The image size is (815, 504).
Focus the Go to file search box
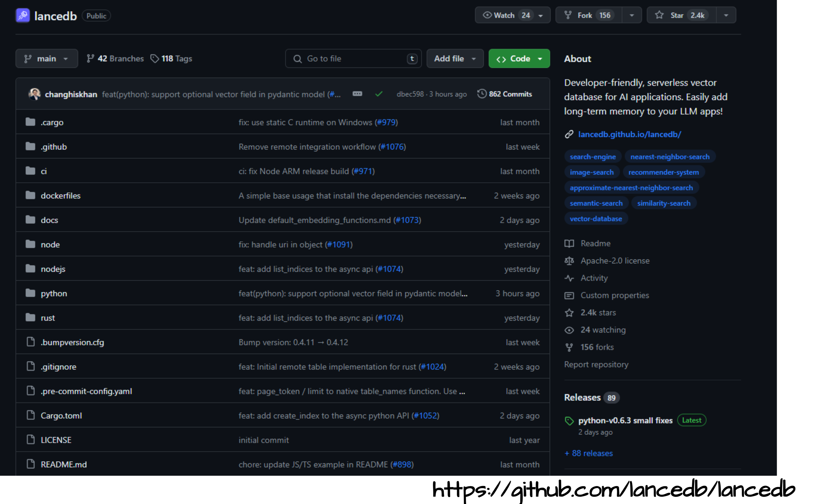[353, 59]
